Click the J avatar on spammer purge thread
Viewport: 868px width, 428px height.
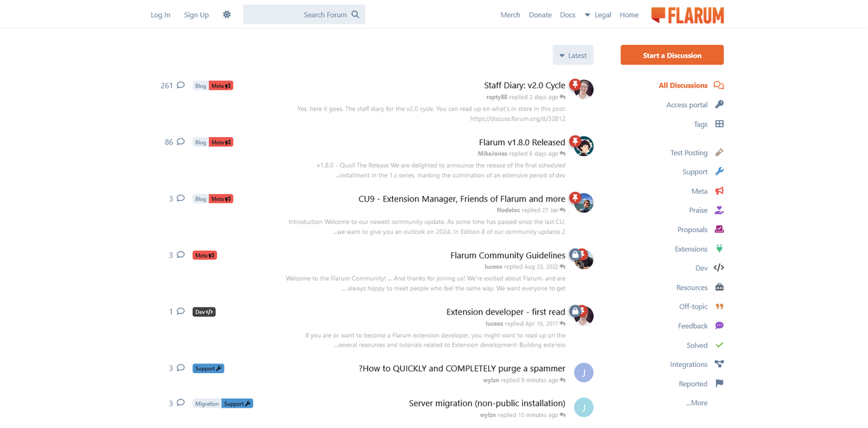[584, 372]
